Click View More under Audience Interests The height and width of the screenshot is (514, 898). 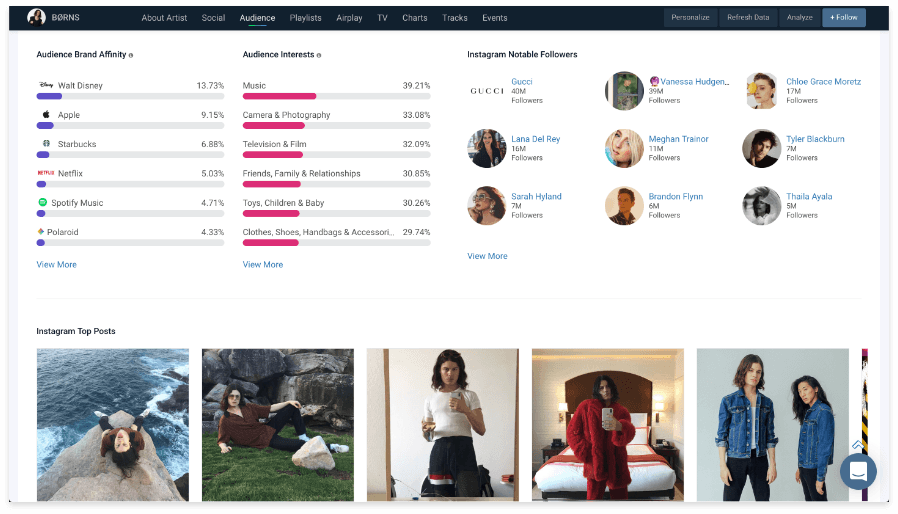[x=262, y=264]
